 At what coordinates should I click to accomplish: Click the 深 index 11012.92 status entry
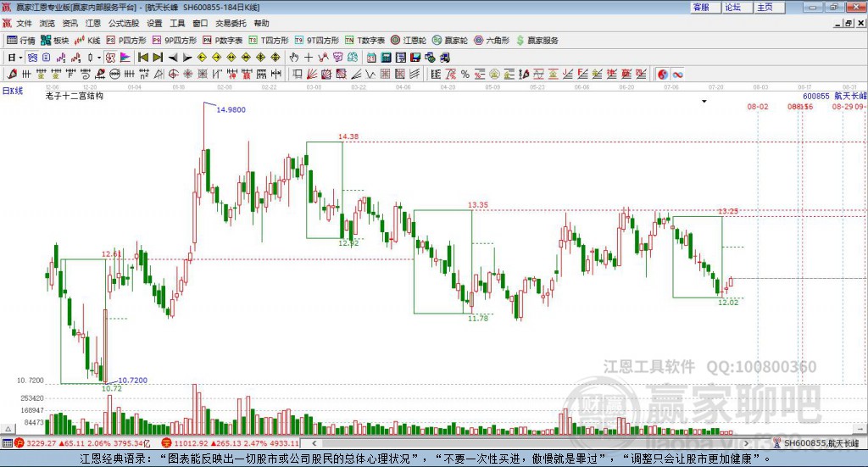point(231,443)
